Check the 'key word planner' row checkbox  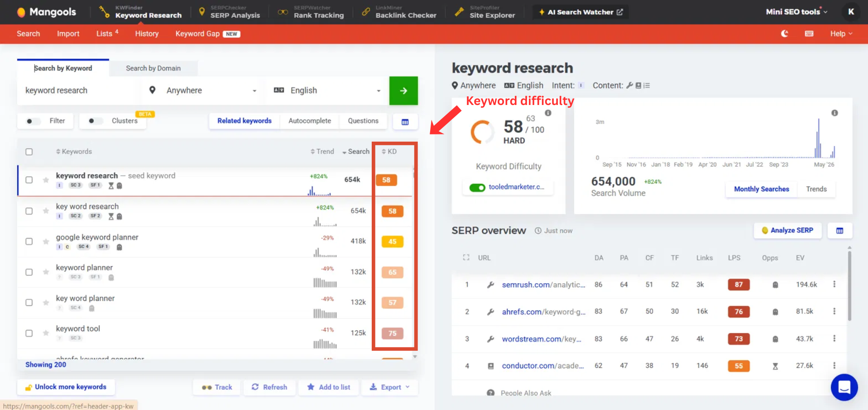pyautogui.click(x=29, y=303)
